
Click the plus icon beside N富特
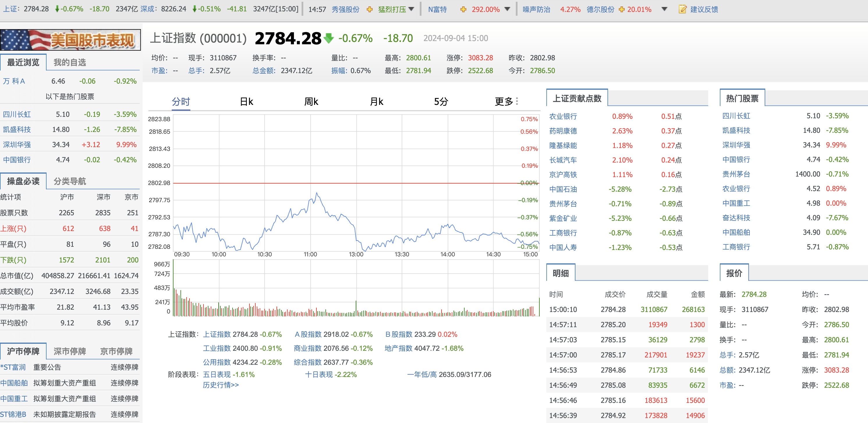pos(463,9)
